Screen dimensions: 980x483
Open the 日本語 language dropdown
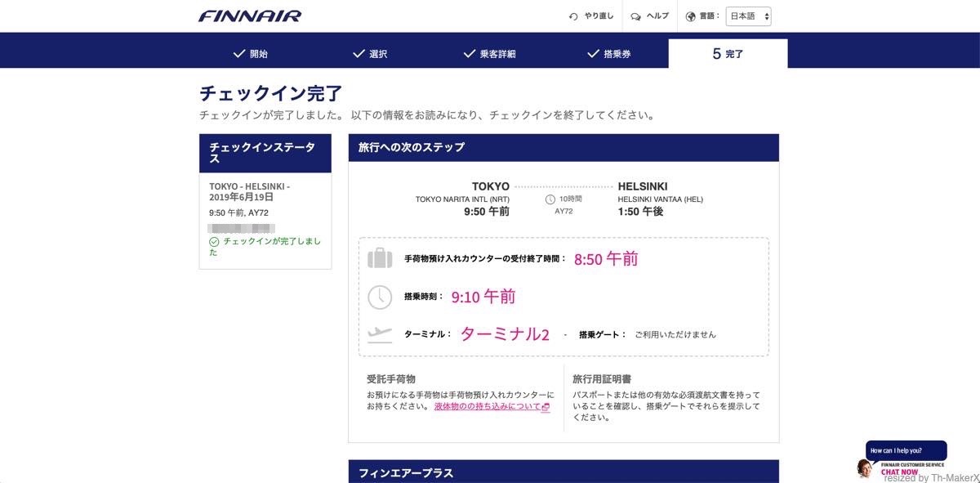[x=748, y=16]
